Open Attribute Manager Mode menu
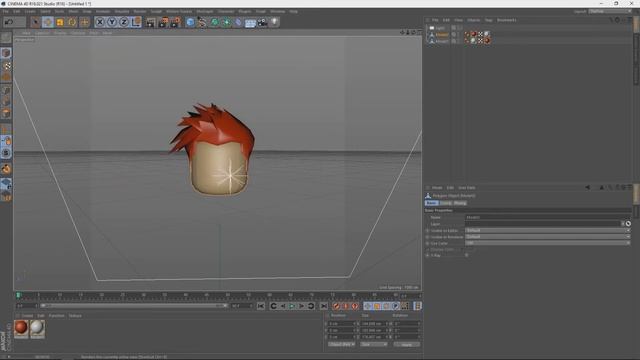 click(437, 188)
